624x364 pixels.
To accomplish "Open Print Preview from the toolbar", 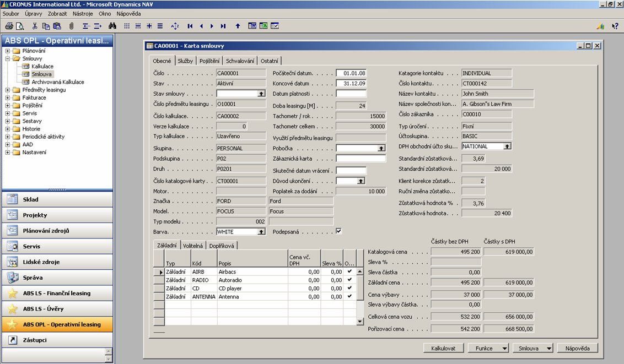I will click(19, 26).
